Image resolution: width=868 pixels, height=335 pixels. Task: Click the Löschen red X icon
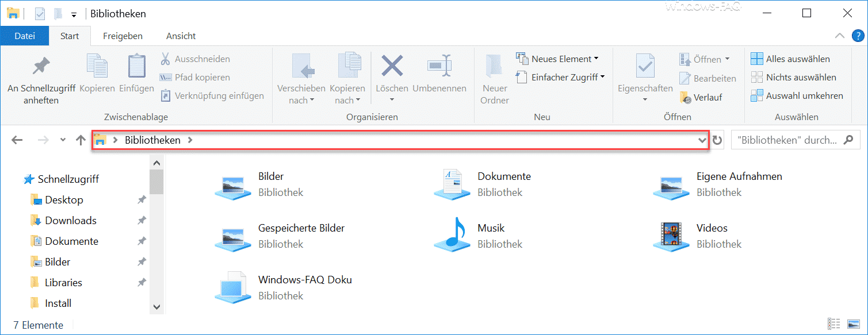(x=392, y=66)
